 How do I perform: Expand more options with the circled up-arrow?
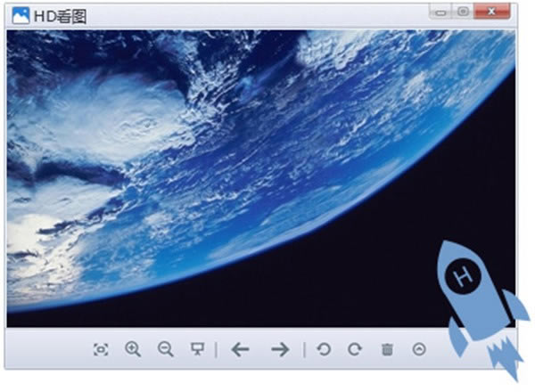click(x=419, y=349)
